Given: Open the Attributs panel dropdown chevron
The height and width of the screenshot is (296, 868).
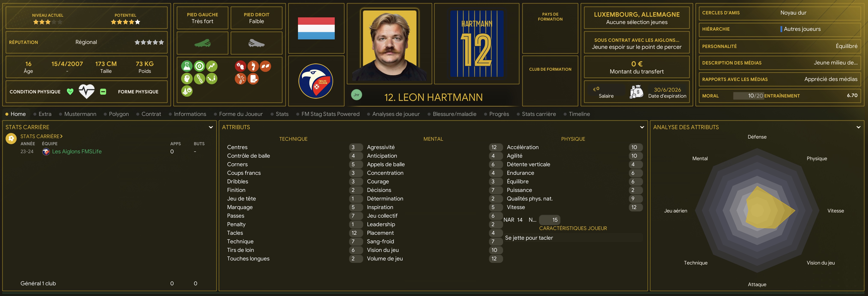Looking at the screenshot, I should click(642, 127).
